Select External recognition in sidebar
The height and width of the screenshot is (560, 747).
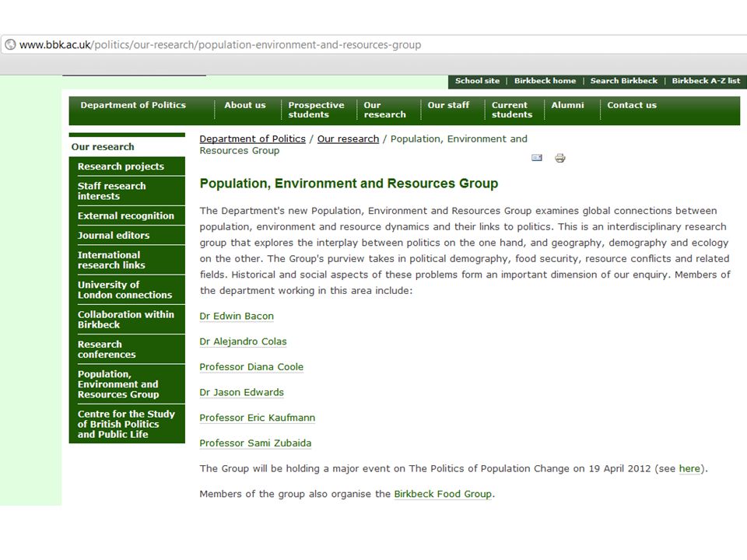pos(127,215)
